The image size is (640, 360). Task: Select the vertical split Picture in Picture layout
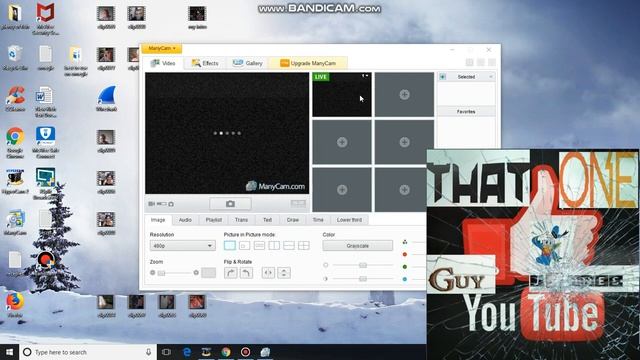[274, 245]
